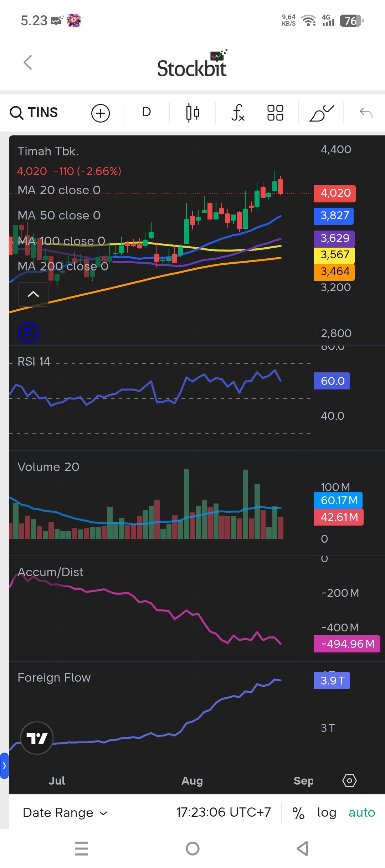Viewport: 385px width, 868px height.
Task: Select the drawing brush tool
Action: 322,113
